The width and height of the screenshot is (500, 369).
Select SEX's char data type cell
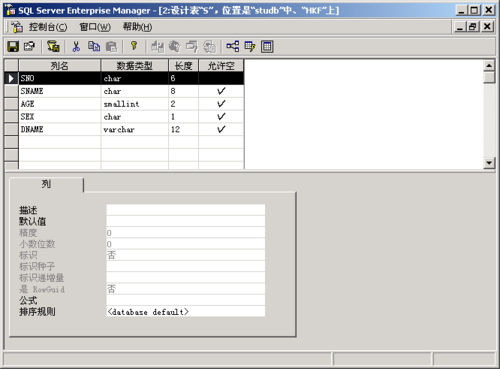[x=135, y=116]
